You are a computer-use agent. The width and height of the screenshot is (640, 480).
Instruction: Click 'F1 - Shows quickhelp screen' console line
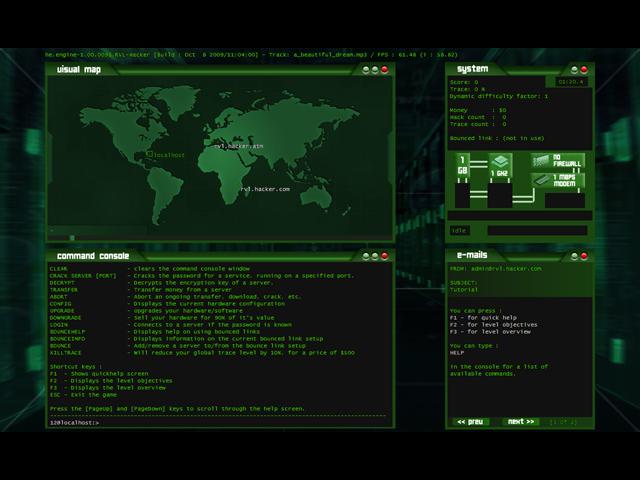tap(99, 373)
